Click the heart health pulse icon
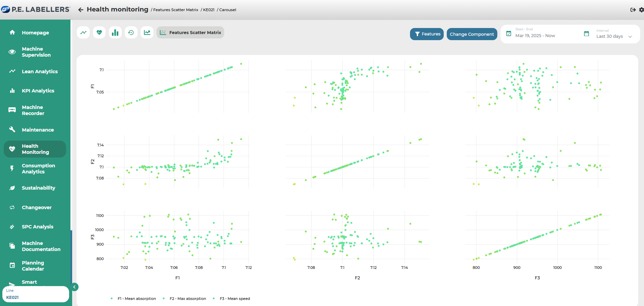The height and width of the screenshot is (306, 644). pyautogui.click(x=99, y=33)
